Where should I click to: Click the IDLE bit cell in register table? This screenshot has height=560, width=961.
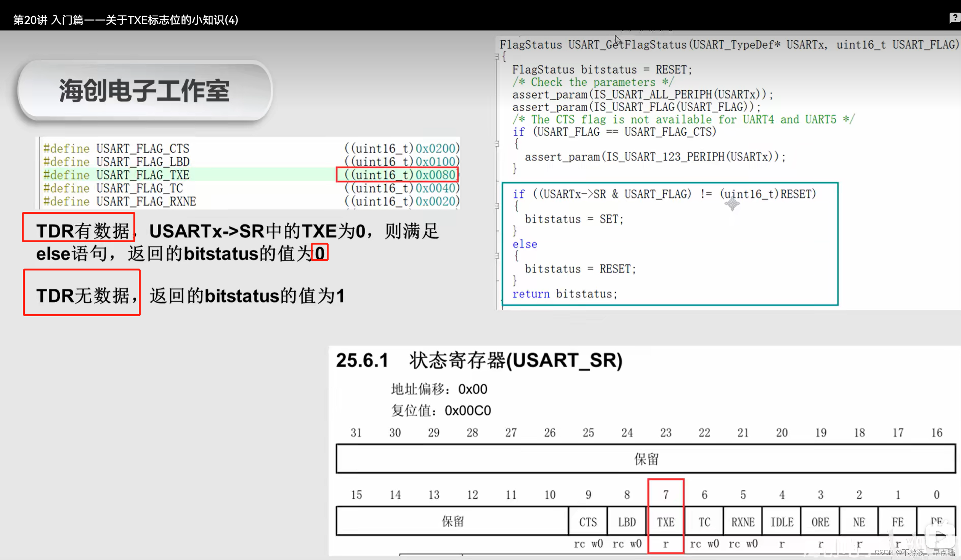click(x=781, y=521)
